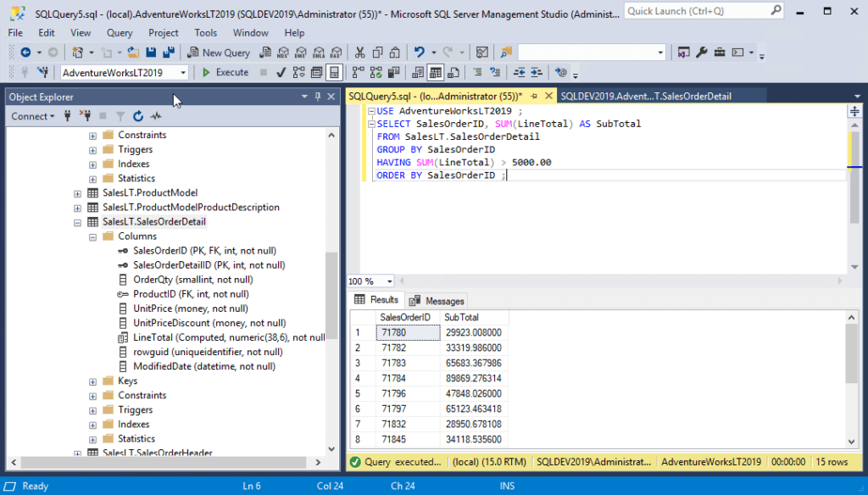Click the XMLA query icon
The width and height of the screenshot is (868, 495).
(x=319, y=53)
